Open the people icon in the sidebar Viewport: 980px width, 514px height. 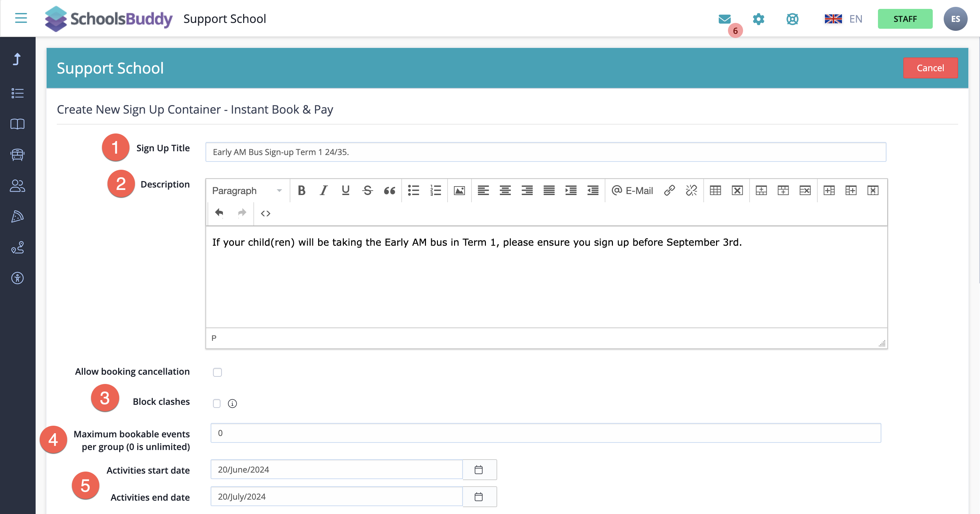[17, 186]
